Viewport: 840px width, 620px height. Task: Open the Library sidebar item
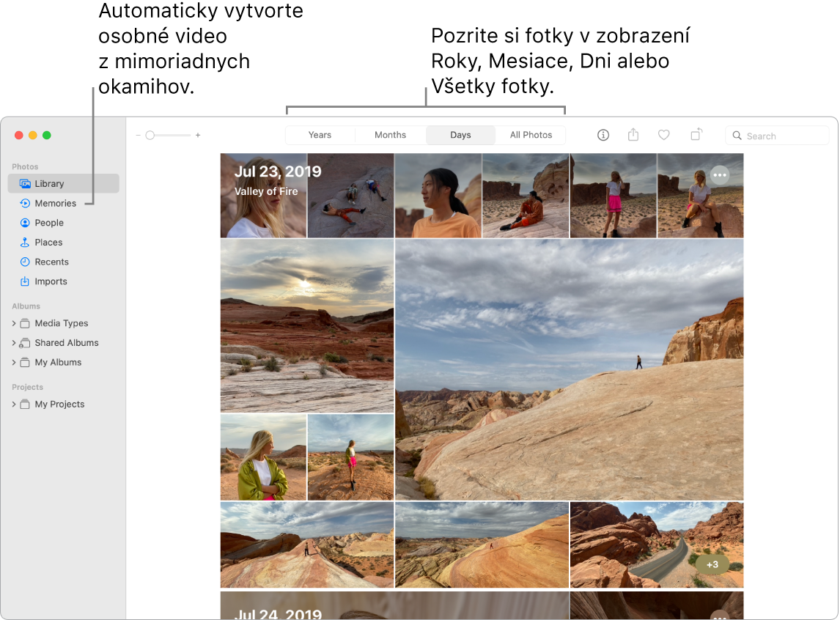(63, 184)
